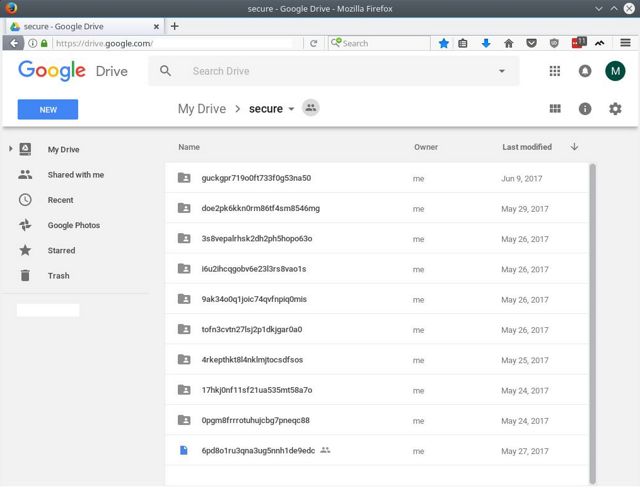Click the blue NEW button
640x490 pixels.
pyautogui.click(x=48, y=109)
